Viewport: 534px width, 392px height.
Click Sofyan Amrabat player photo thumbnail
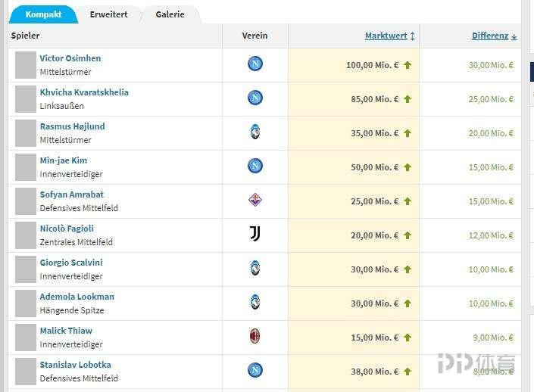[x=26, y=201]
